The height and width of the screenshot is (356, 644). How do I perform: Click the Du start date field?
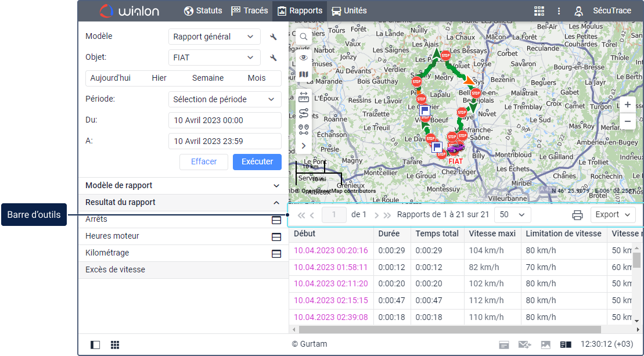[225, 120]
